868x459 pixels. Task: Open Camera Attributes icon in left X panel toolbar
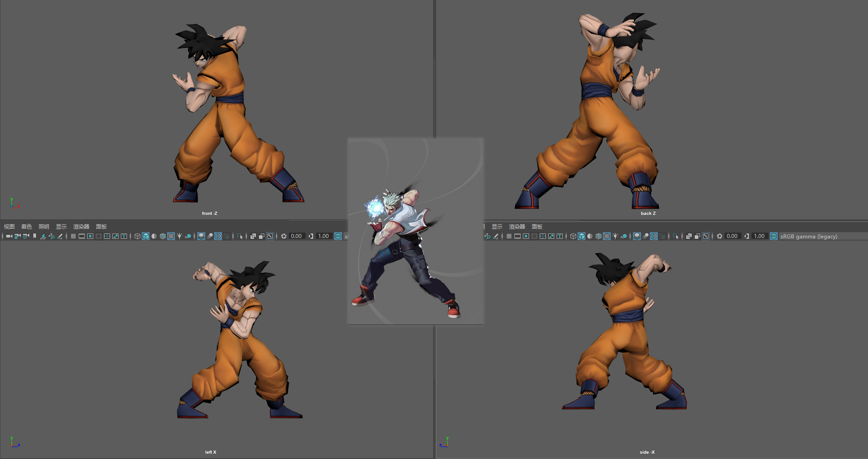(26, 236)
